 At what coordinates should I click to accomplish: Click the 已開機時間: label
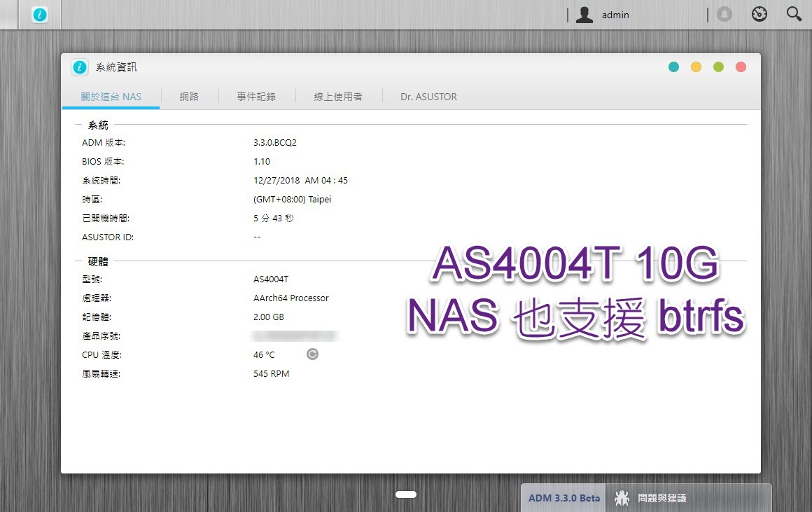(106, 218)
